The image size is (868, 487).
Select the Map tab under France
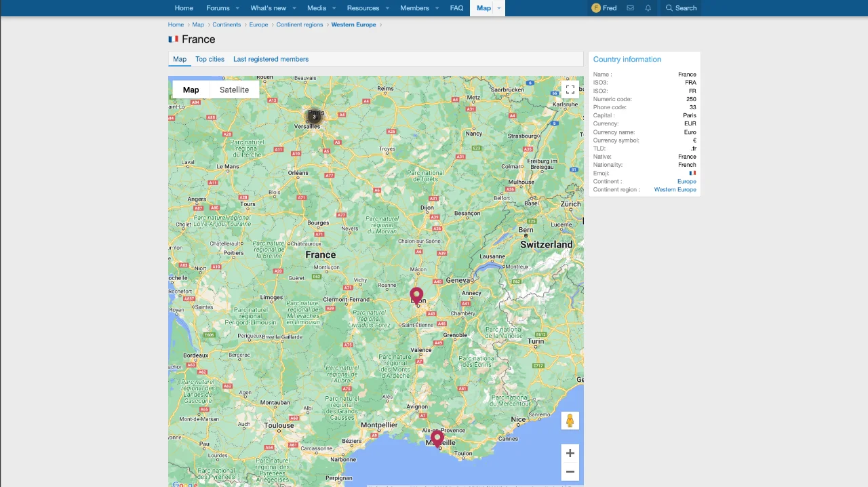180,59
